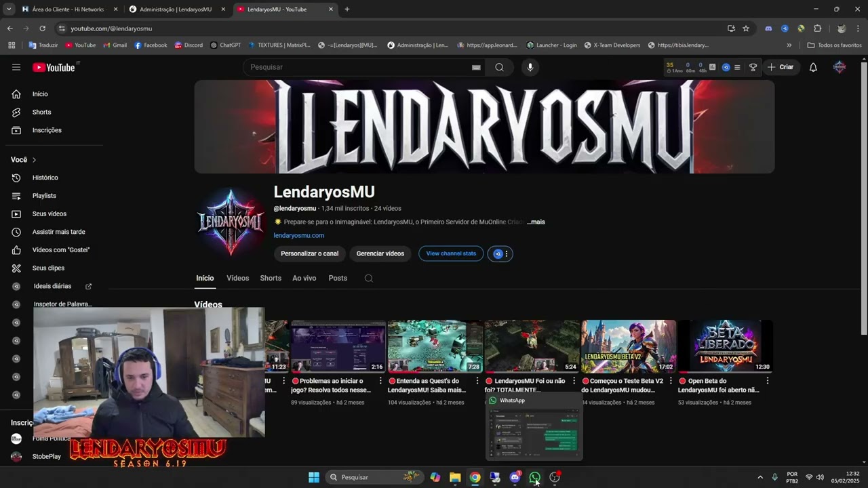Image resolution: width=868 pixels, height=488 pixels.
Task: Open the channel Vídeos tab
Action: pyautogui.click(x=237, y=278)
